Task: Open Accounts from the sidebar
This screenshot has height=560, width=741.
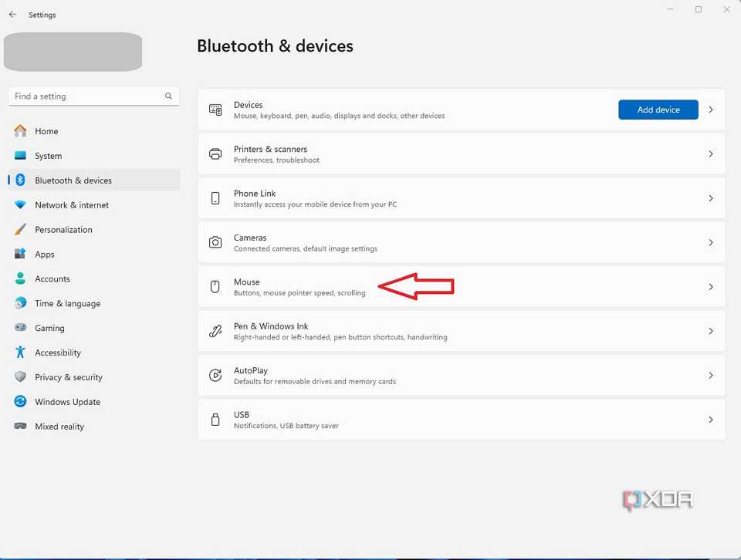Action: 94,278
